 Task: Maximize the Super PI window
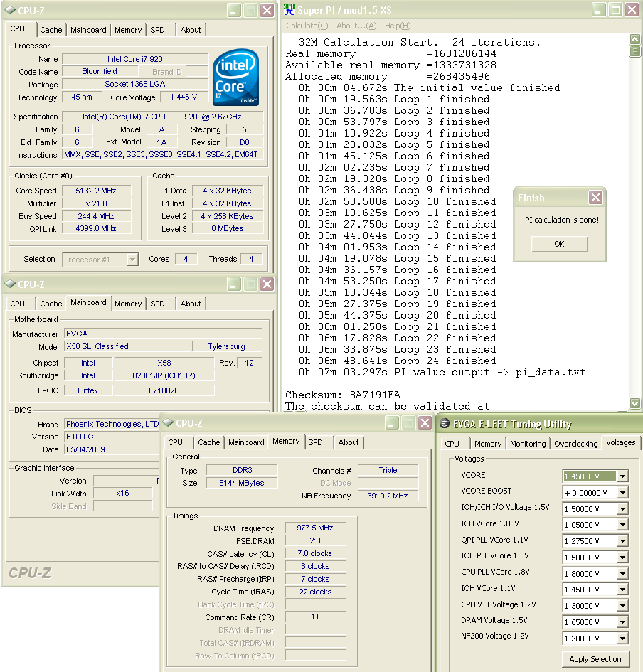pyautogui.click(x=615, y=10)
